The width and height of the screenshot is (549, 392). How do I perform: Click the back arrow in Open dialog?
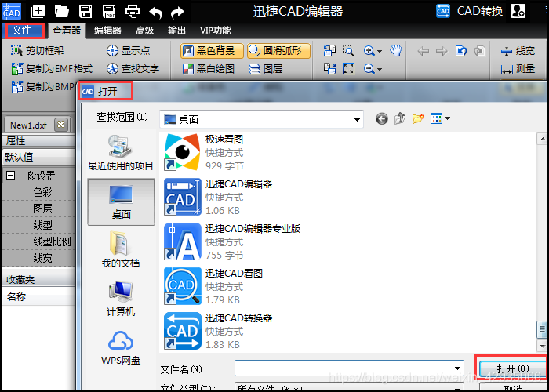[x=382, y=119]
